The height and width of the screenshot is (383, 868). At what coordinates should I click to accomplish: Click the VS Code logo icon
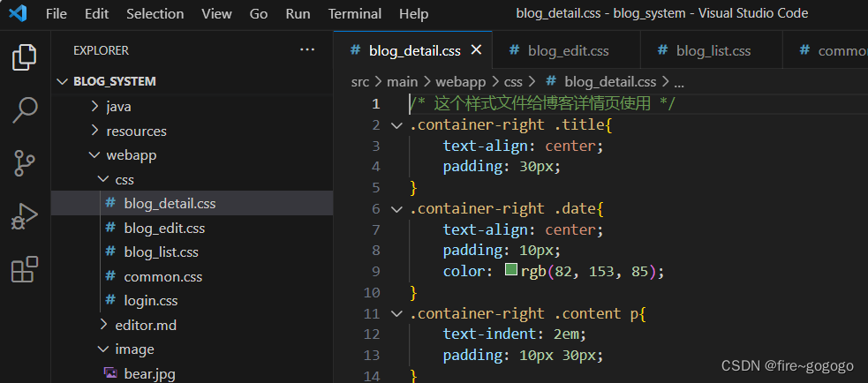(18, 13)
